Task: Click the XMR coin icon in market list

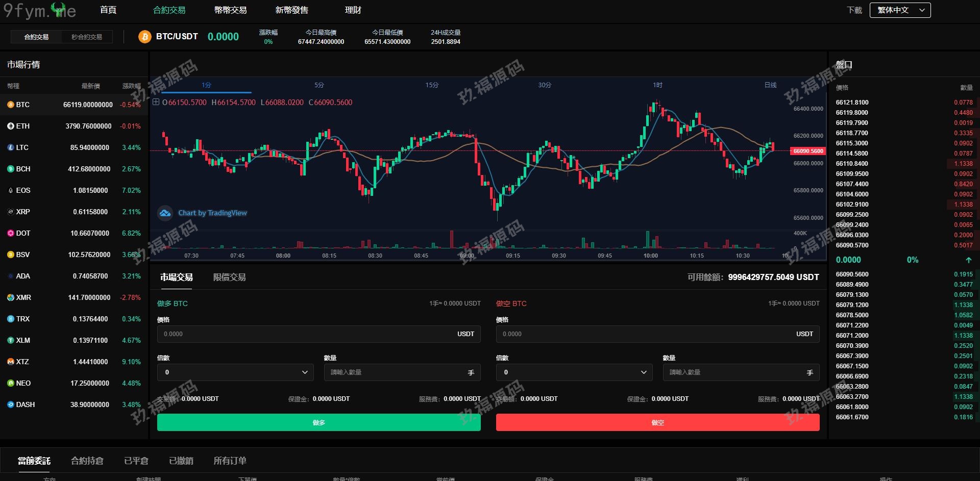Action: point(10,297)
